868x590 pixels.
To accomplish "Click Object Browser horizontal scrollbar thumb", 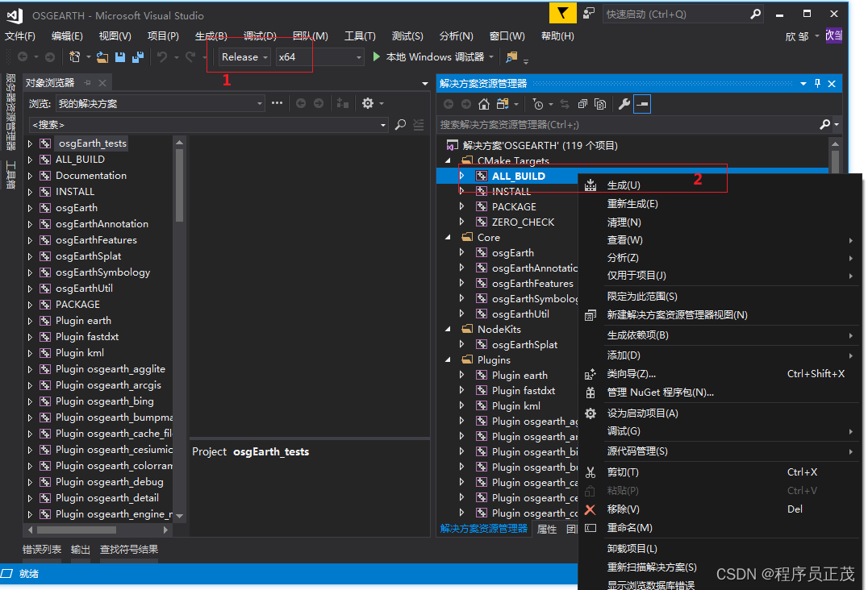I will coord(77,530).
